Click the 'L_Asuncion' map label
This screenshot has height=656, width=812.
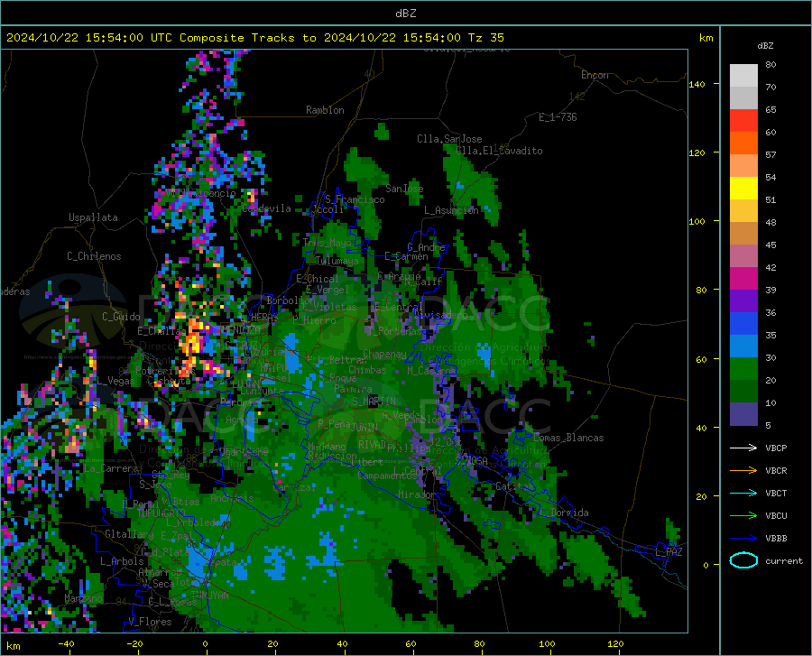click(452, 210)
